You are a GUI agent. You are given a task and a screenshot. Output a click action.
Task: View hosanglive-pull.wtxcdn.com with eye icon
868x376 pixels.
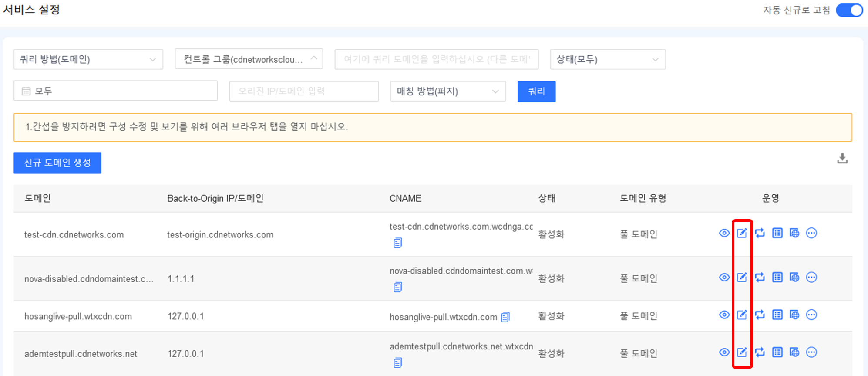724,315
